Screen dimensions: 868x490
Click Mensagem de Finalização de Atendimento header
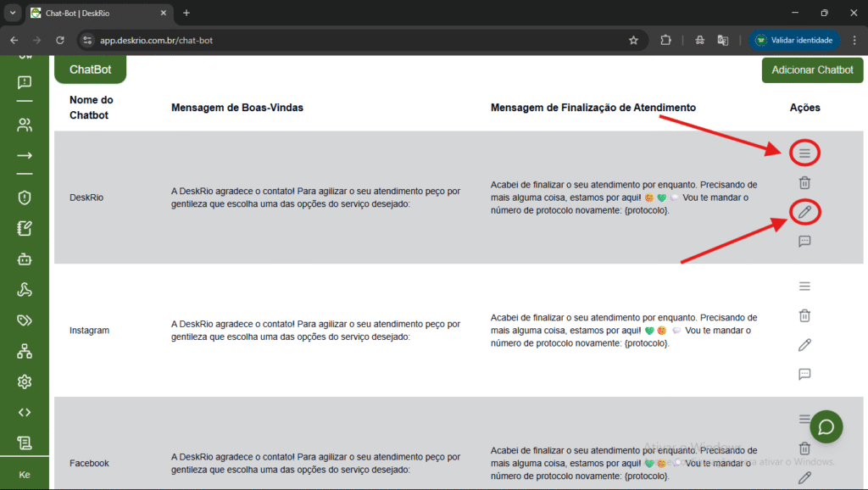click(593, 108)
